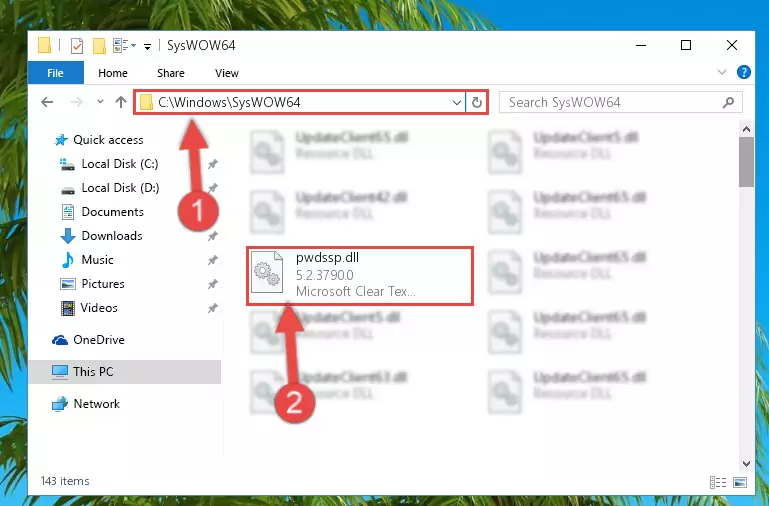This screenshot has height=506, width=769.
Task: Click the 143 items status text
Action: point(65,481)
